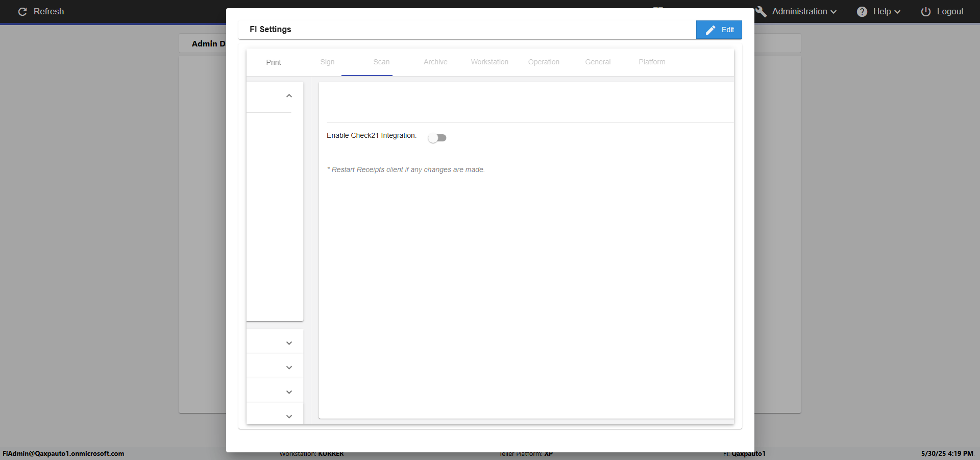
Task: Expand the third collapsed section chevron
Action: coord(289,392)
